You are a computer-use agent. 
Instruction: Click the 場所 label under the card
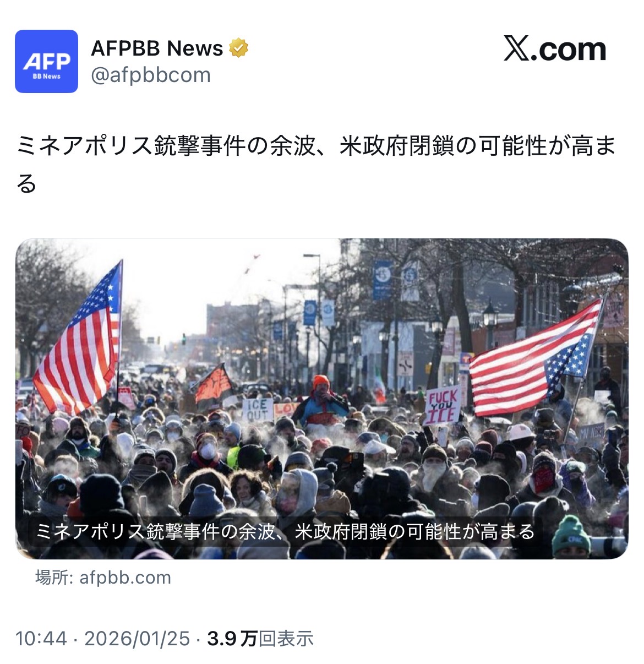[x=52, y=578]
